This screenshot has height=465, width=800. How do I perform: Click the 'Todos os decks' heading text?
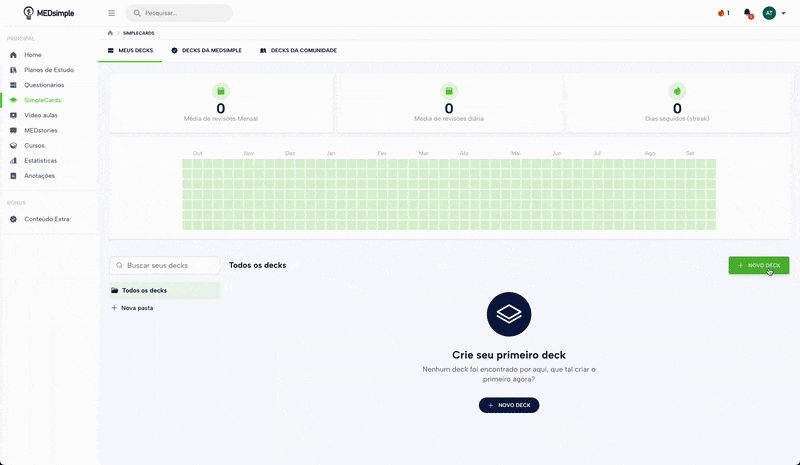[258, 265]
